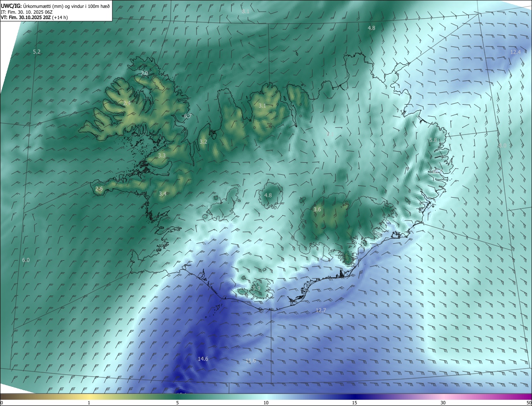Click the 12.4 value label
The image size is (532, 406).
[x=515, y=52]
